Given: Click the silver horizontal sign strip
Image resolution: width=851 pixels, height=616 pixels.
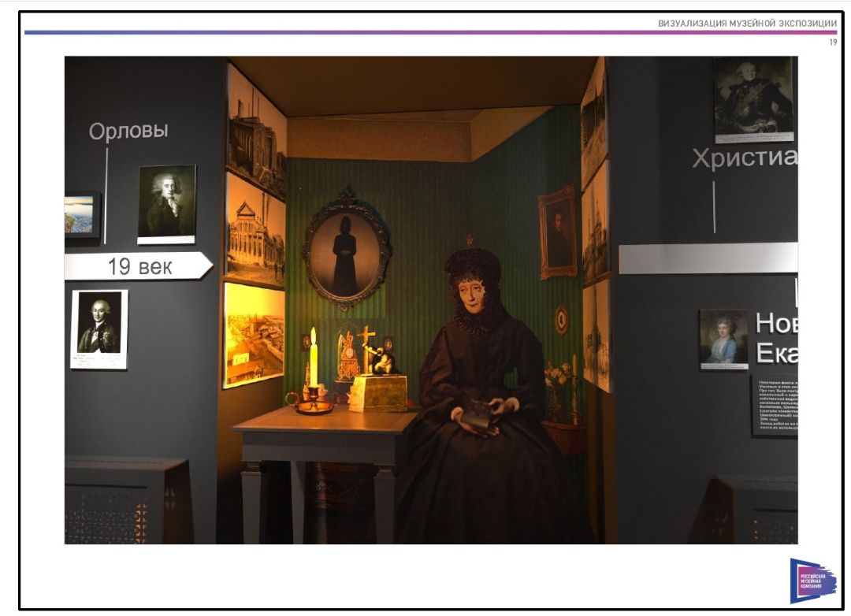Looking at the screenshot, I should click(708, 259).
